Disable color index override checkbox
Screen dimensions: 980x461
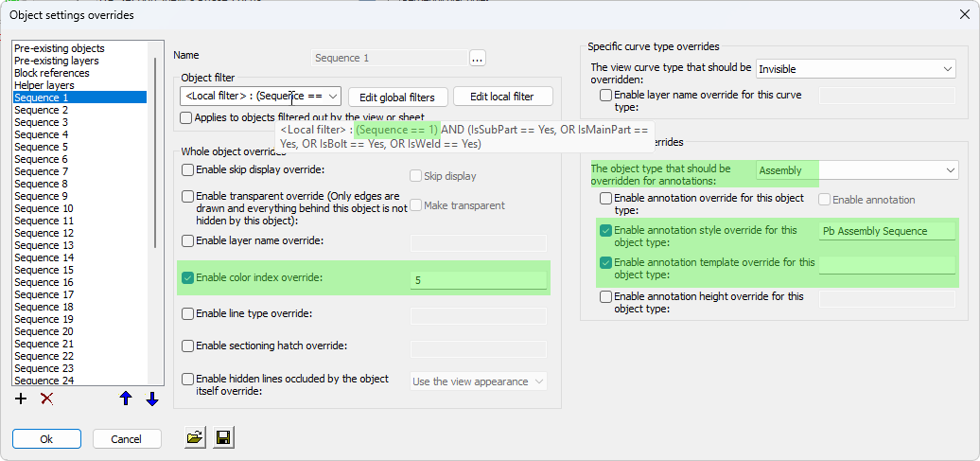[x=187, y=278]
